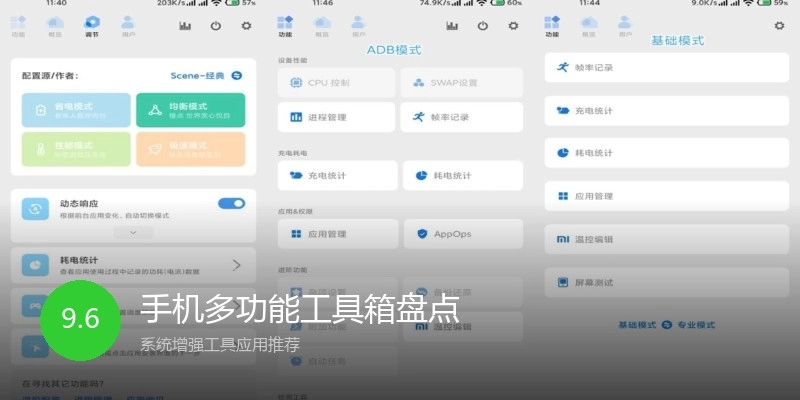This screenshot has height=400, width=800.
Task: Open 屏幕测试 row
Action: (x=667, y=282)
